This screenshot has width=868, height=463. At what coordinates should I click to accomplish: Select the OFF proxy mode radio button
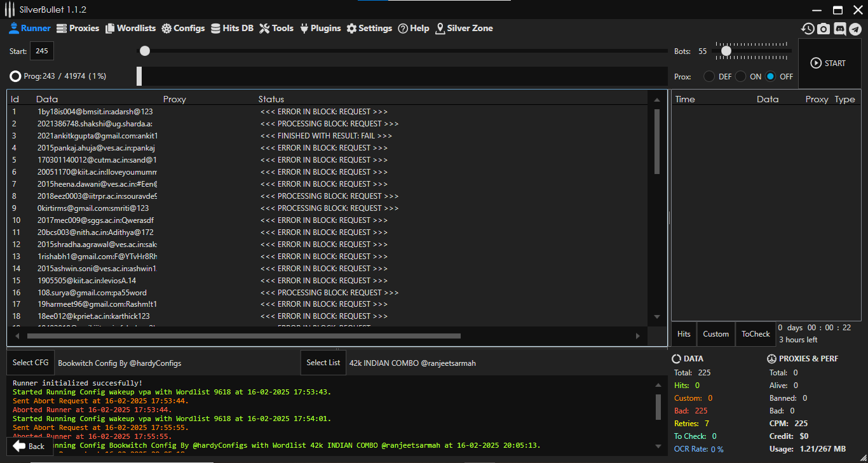(x=771, y=76)
